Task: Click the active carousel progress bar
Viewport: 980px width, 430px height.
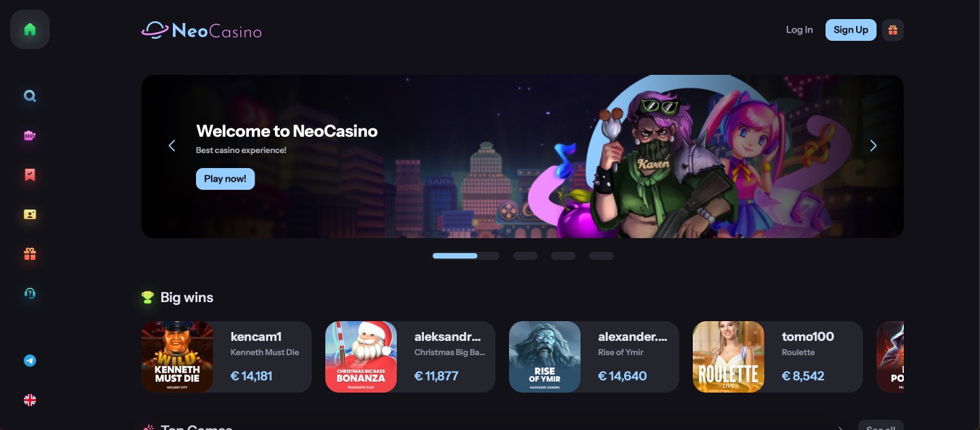Action: tap(466, 256)
